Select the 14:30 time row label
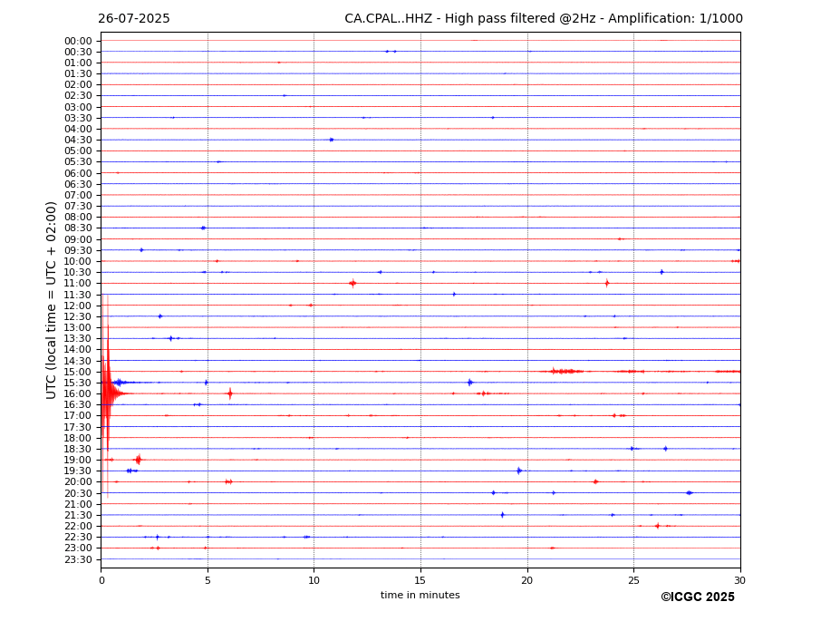This screenshot has width=840, height=631. coord(78,361)
